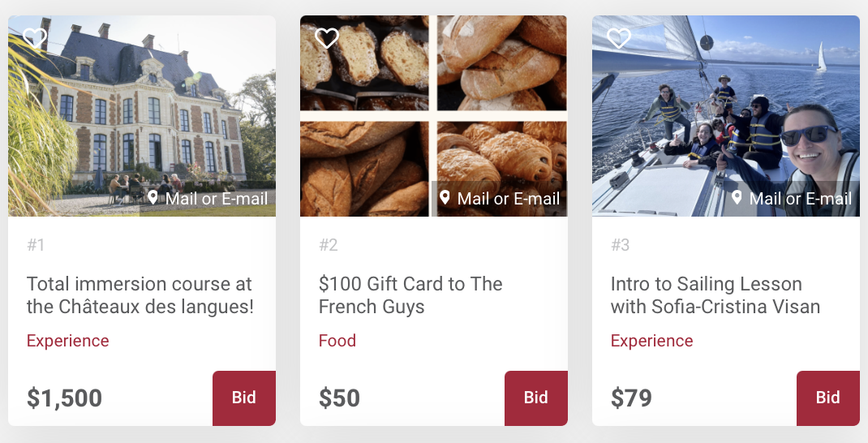The height and width of the screenshot is (443, 868).
Task: Select the Food category label
Action: 337,341
